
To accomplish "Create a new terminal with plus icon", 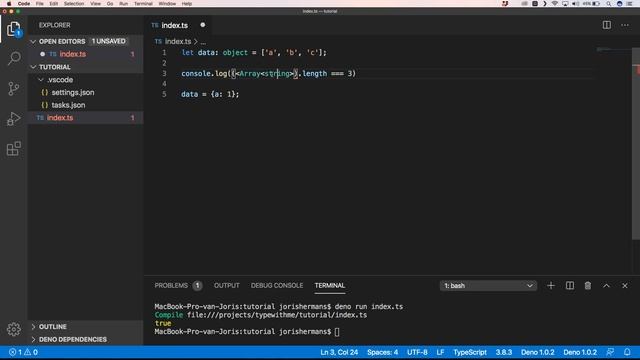I will point(551,286).
